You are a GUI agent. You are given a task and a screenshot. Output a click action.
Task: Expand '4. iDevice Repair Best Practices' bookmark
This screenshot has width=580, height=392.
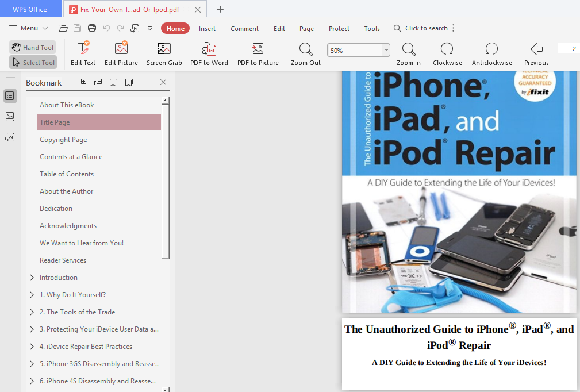click(32, 347)
